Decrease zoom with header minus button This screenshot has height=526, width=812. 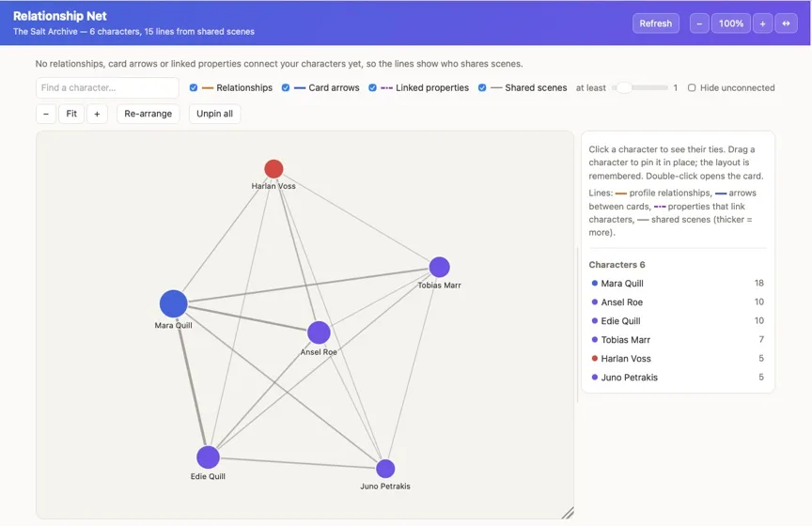click(699, 23)
